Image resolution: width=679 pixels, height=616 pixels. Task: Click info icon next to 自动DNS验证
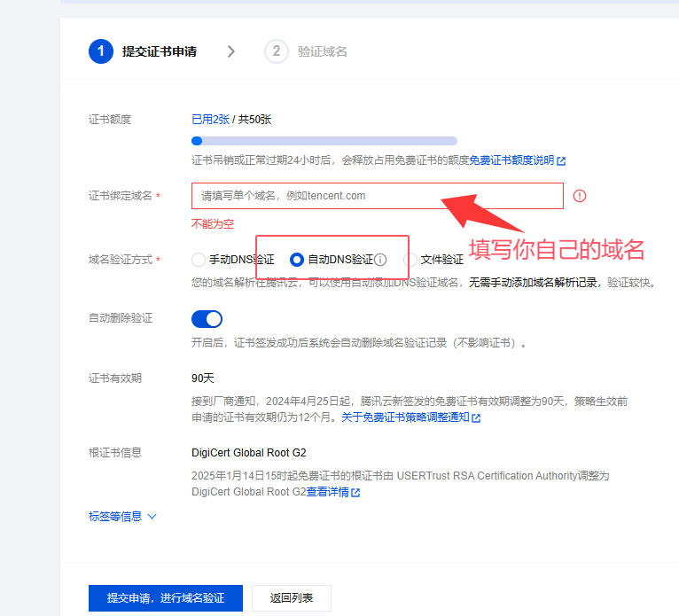tap(380, 260)
